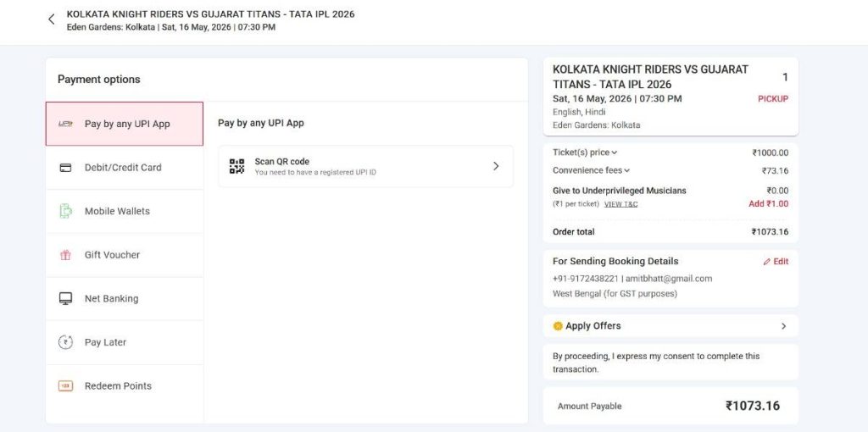Choose Mobile Wallets payment option

click(125, 211)
